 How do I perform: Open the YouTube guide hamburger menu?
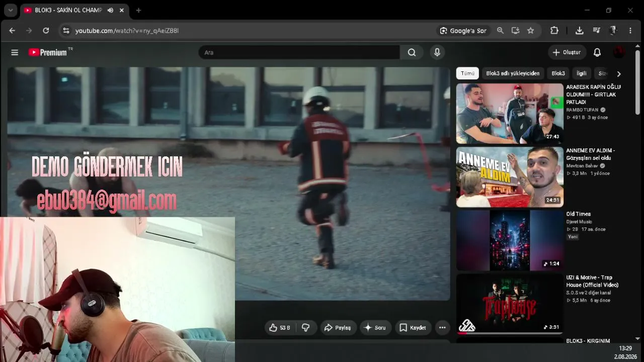[x=15, y=52]
